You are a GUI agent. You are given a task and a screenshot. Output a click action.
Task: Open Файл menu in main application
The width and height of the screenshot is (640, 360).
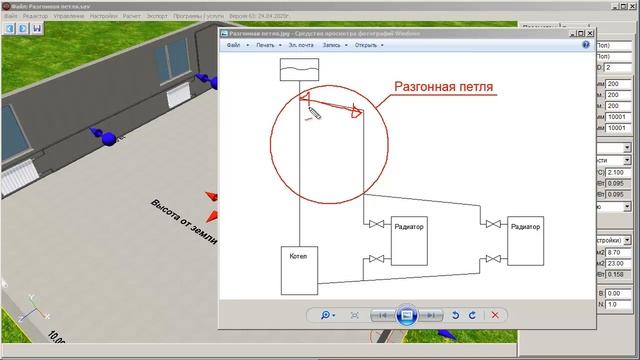pyautogui.click(x=11, y=16)
